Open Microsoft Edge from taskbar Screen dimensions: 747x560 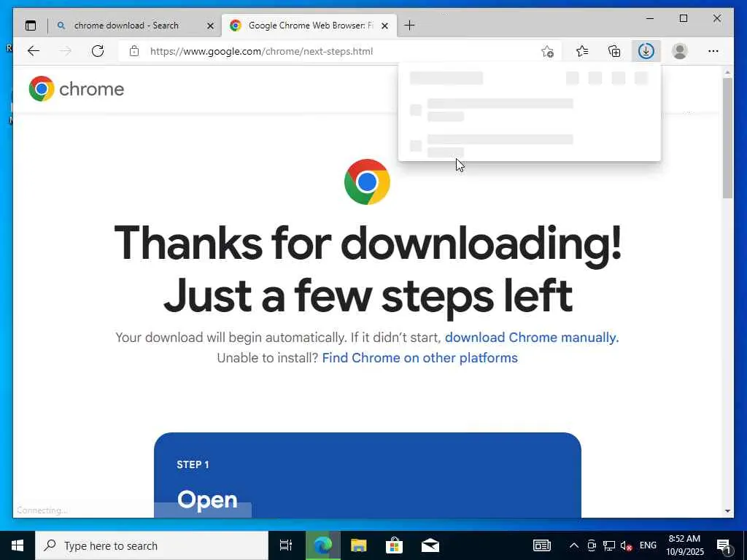pos(322,545)
